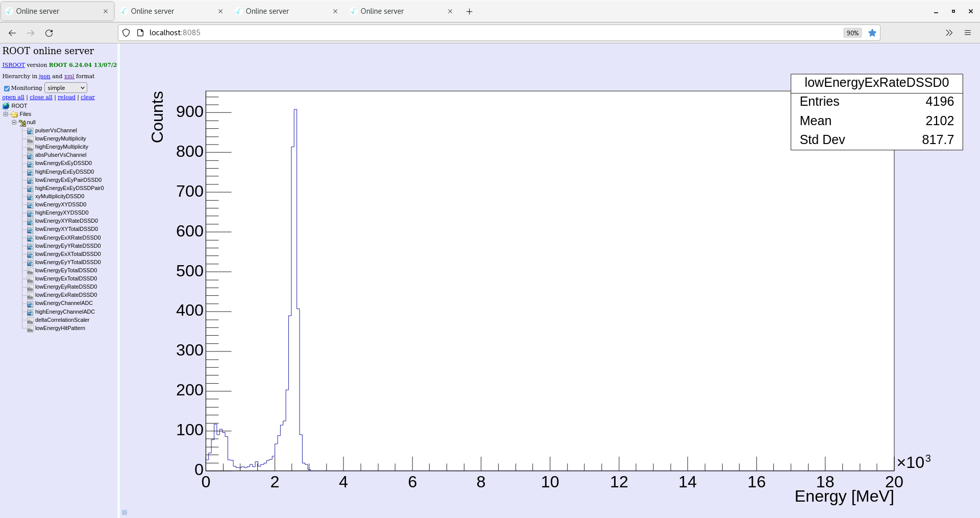
Task: Open the lowEnergyEyYTotalDSSD0 histogram
Action: 68,263
